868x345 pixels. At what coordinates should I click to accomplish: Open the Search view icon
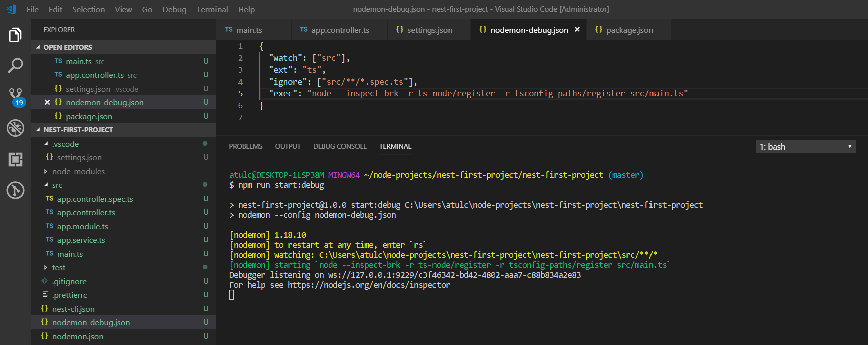[x=15, y=65]
